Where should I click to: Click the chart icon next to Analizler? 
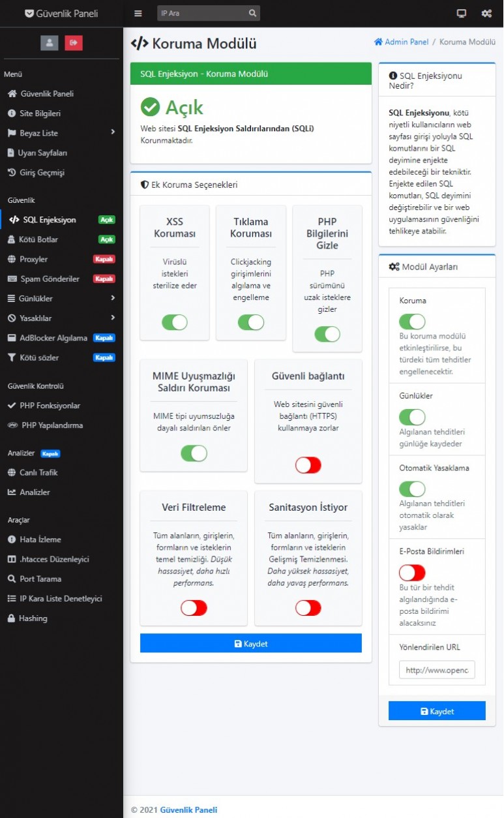(12, 492)
